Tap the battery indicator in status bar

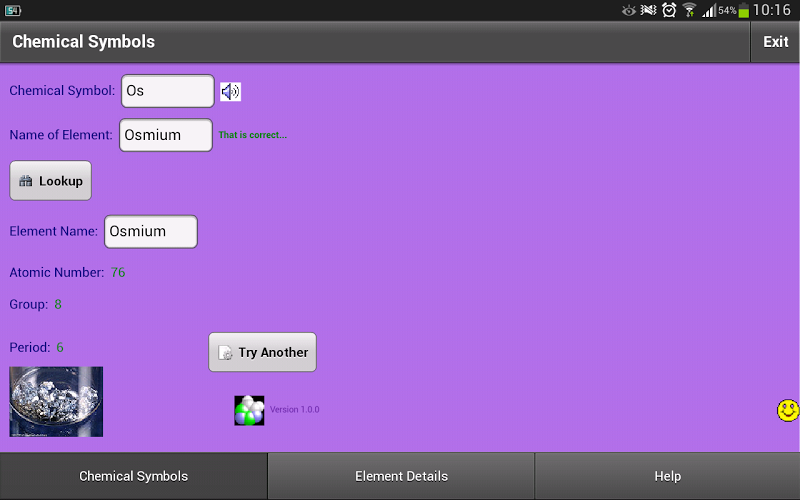[743, 10]
